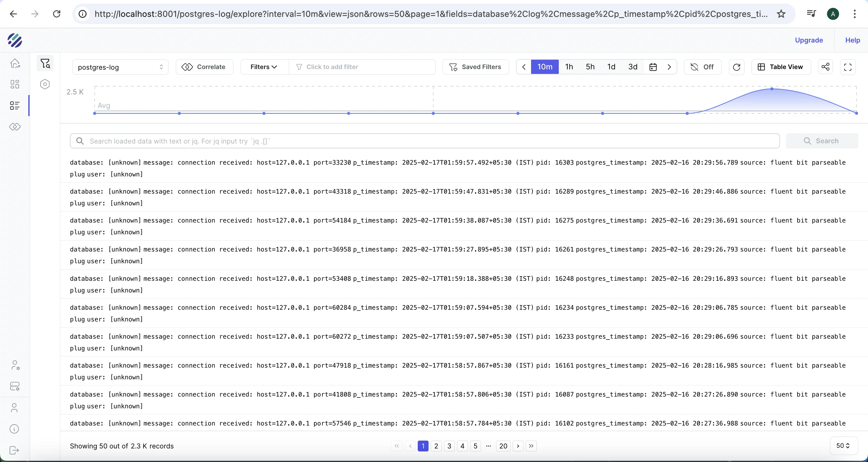Open the settings hexagon icon in side panel
Screen dimensions: 868x462
[x=45, y=84]
